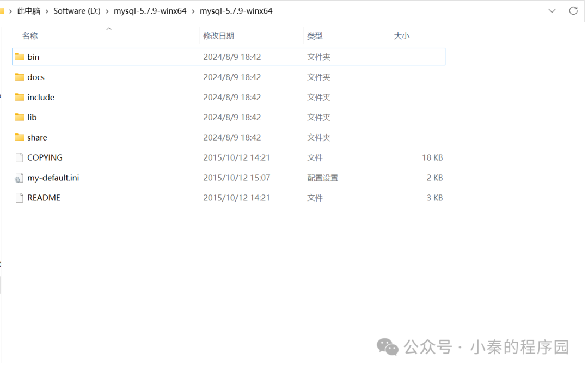
Task: Click the README file icon
Action: [20, 198]
